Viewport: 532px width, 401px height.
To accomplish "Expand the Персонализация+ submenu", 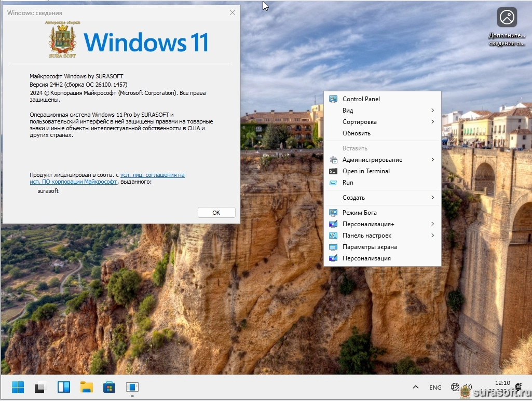I will [x=383, y=224].
